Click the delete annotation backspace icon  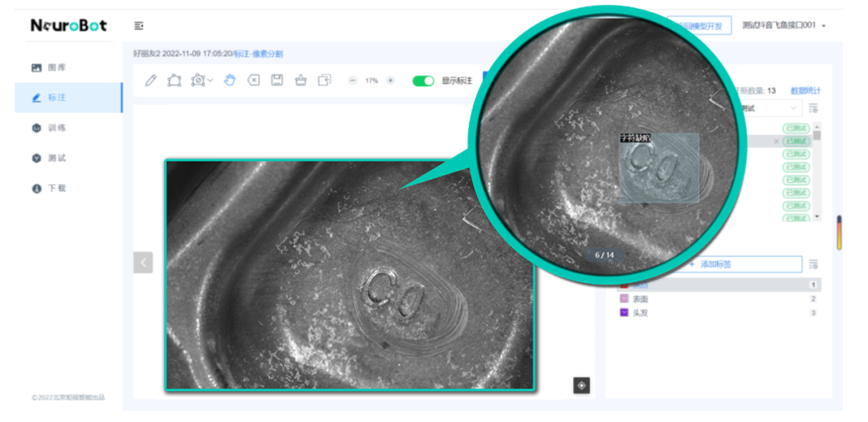coord(253,80)
